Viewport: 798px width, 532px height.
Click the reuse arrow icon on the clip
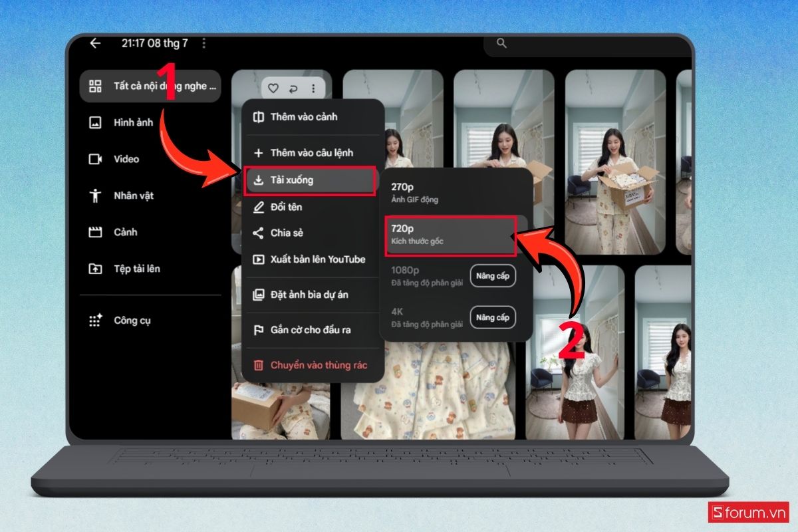[293, 88]
